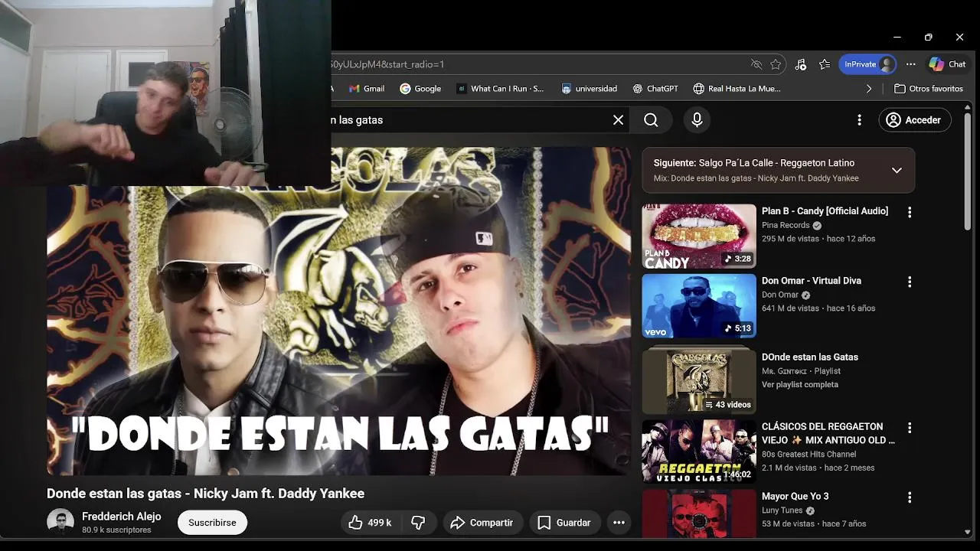Open Copilot Chat button
Image resolution: width=980 pixels, height=551 pixels.
948,64
